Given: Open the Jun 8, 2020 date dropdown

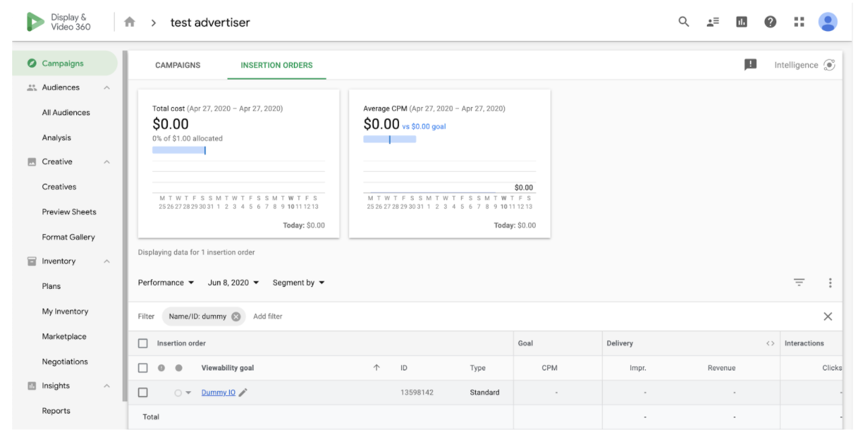Looking at the screenshot, I should tap(233, 283).
